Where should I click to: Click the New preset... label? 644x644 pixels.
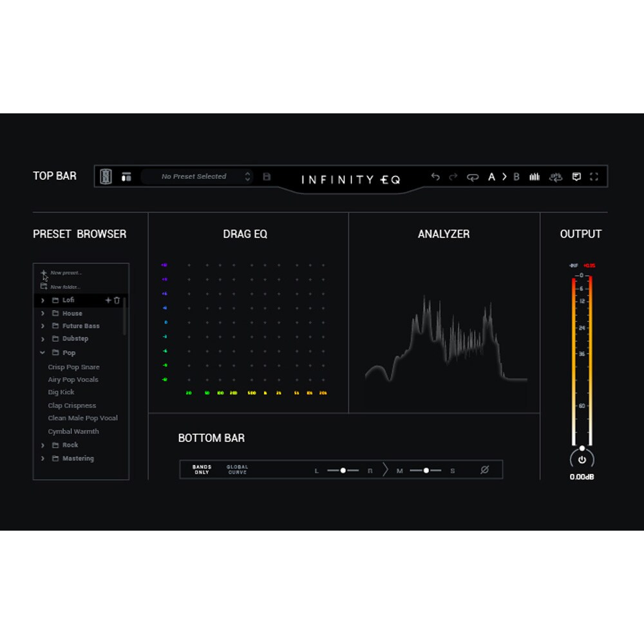point(66,272)
